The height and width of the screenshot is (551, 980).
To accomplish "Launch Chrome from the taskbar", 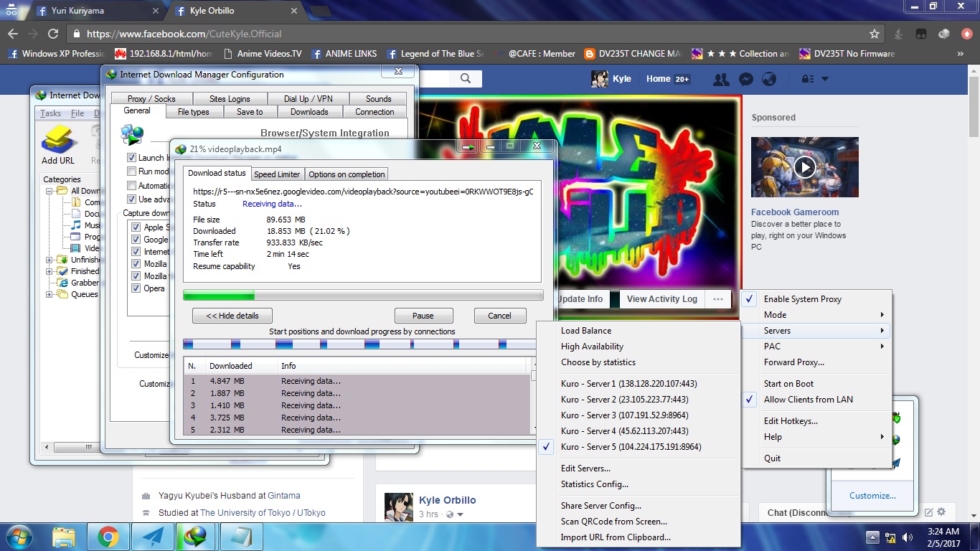I will tap(108, 536).
